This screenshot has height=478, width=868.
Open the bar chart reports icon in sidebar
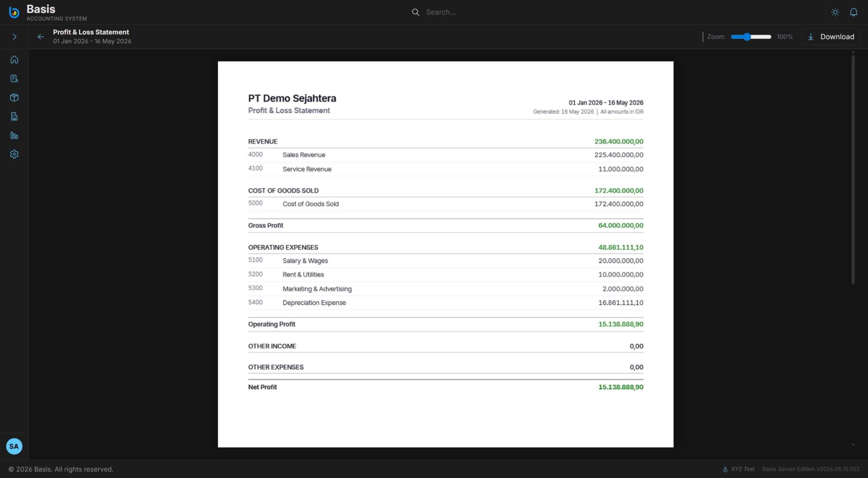tap(14, 136)
